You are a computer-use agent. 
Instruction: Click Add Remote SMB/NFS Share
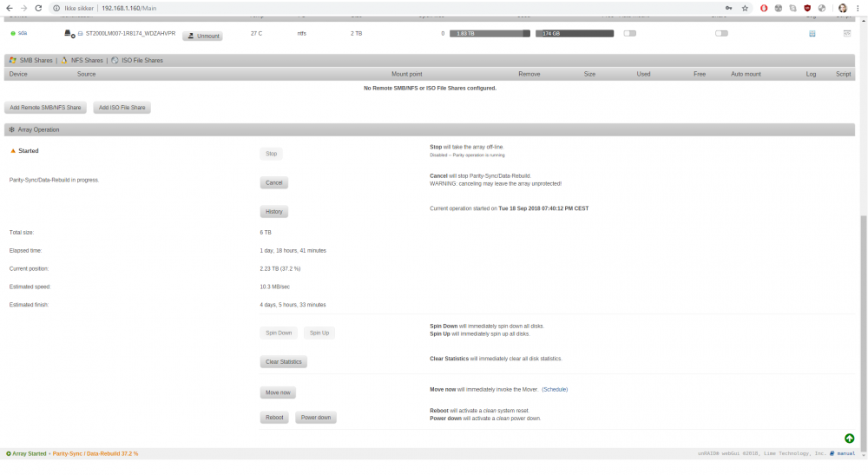click(x=45, y=108)
